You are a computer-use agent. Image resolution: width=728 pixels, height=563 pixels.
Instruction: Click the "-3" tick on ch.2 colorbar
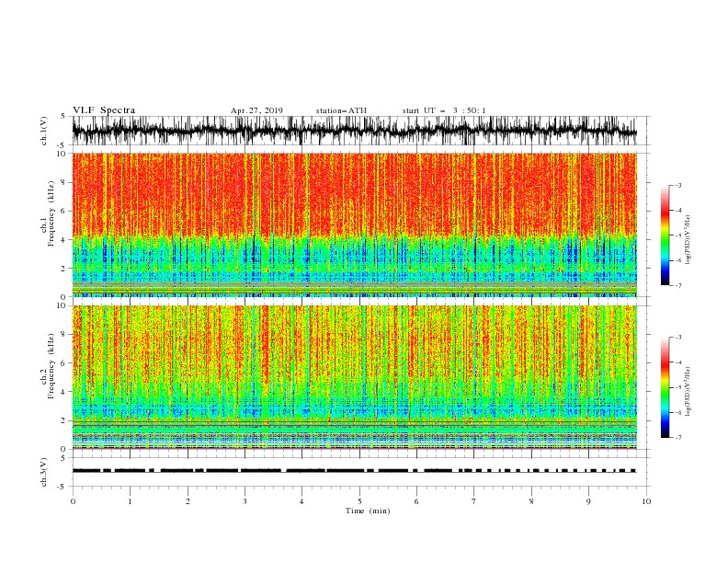pos(678,338)
